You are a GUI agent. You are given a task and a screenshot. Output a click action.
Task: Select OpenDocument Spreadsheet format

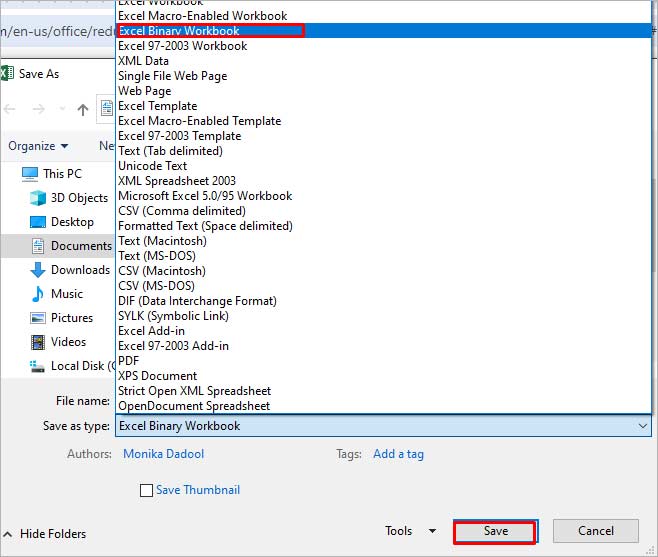tap(384, 406)
